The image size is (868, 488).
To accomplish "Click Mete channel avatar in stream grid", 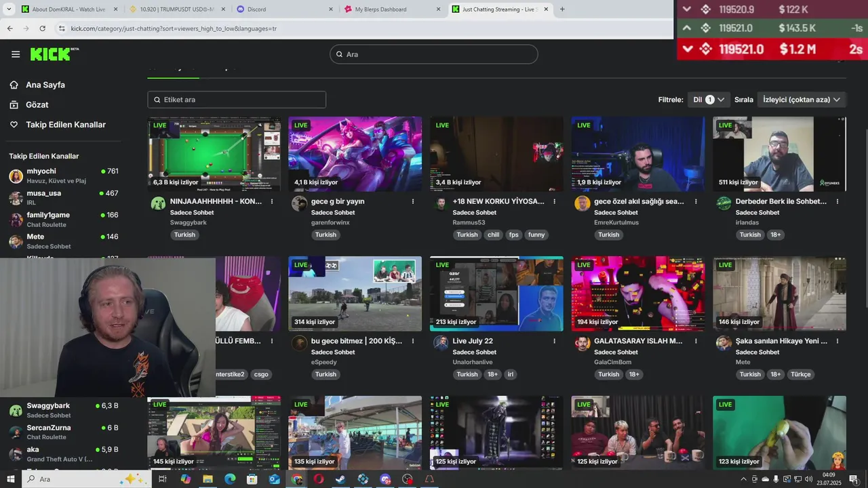I will tap(724, 343).
